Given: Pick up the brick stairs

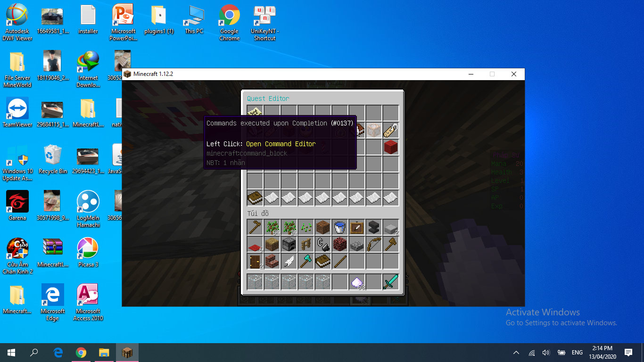Looking at the screenshot, I should coord(272,261).
